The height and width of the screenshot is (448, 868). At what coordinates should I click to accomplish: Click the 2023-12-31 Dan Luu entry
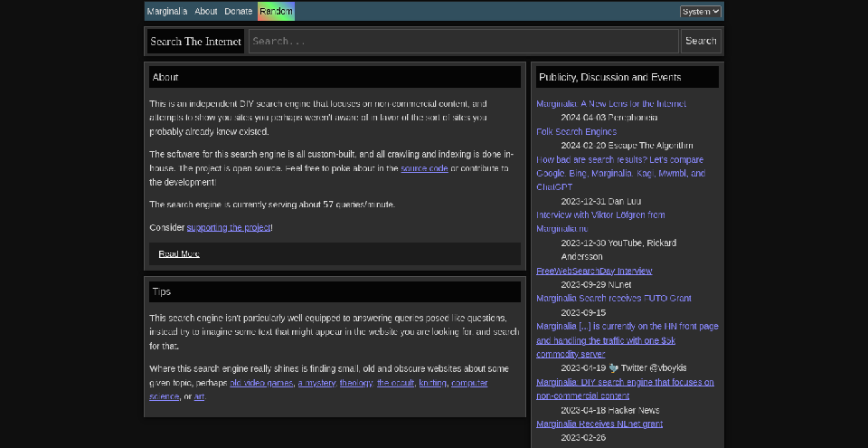point(601,201)
